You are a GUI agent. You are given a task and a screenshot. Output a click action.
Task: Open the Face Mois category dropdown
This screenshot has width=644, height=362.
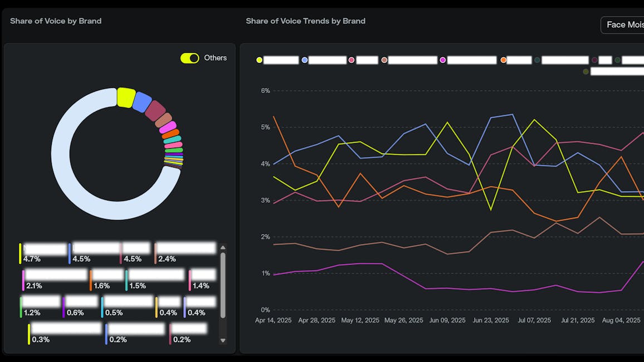tap(623, 25)
